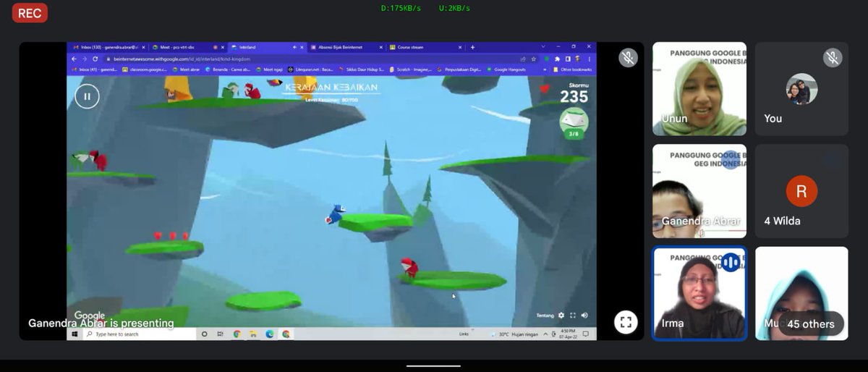
Task: Open a new browser tab
Action: [473, 47]
